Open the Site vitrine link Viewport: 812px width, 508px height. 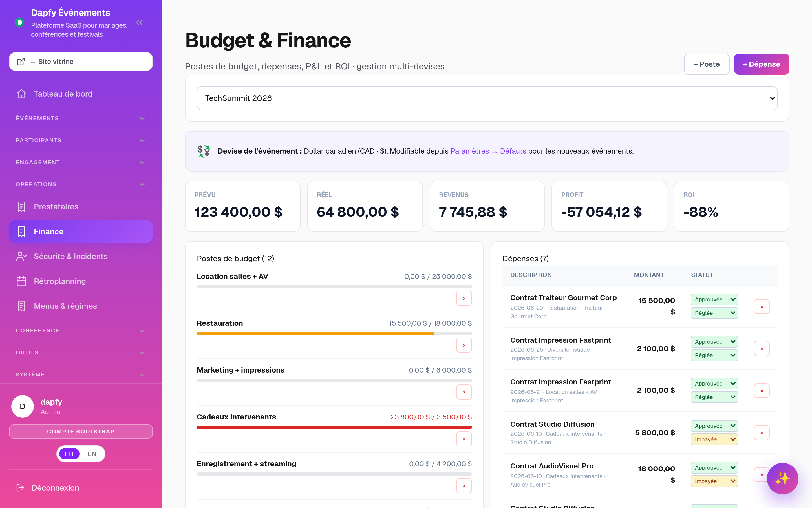coord(81,62)
